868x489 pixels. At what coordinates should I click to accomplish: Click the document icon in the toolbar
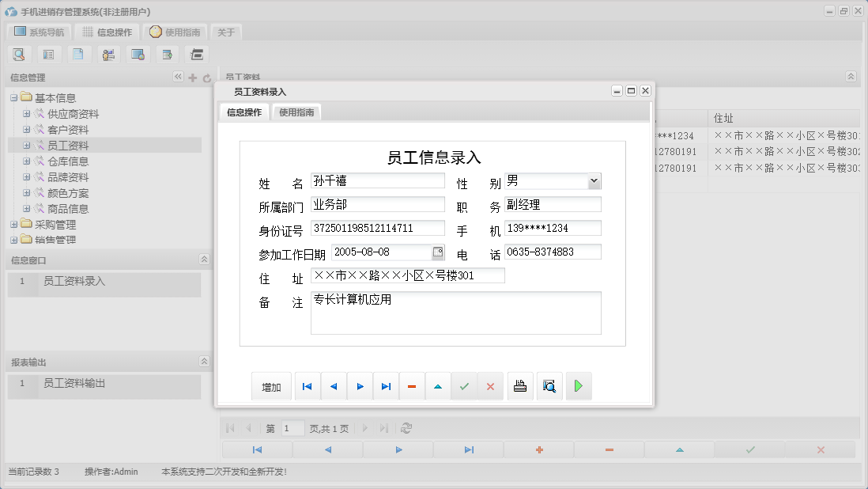coord(79,55)
